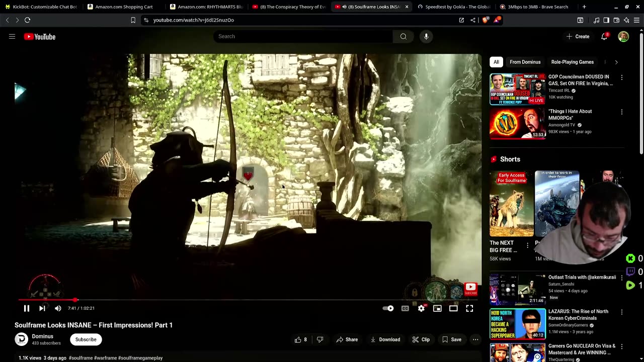Switch to miniplayer mode
Image resolution: width=644 pixels, height=362 pixels.
[437, 308]
